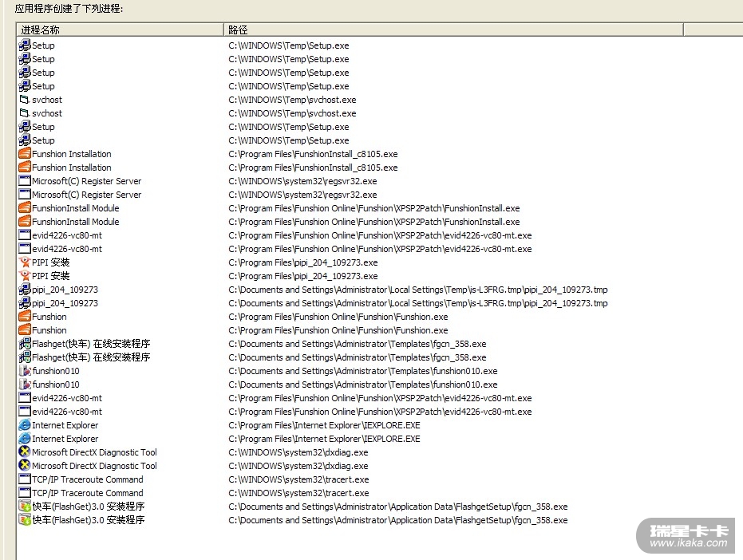This screenshot has height=560, width=743.
Task: Click the upper regsvr32.exe path cell
Action: (302, 181)
